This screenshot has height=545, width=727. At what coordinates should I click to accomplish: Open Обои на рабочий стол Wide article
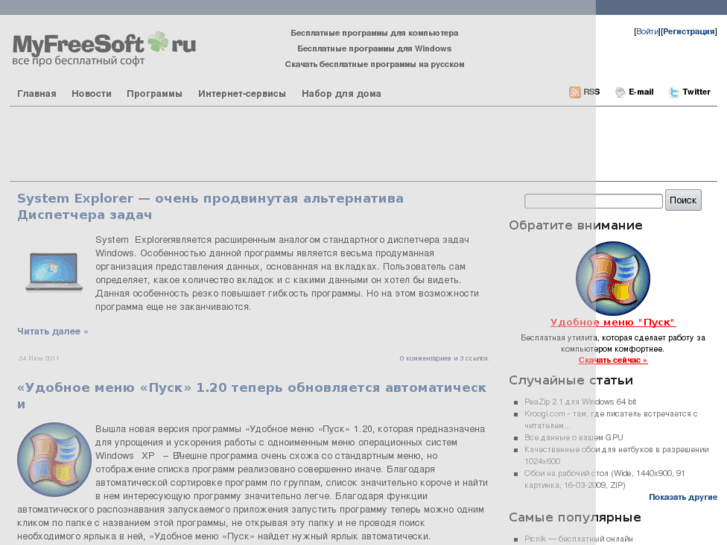point(604,479)
